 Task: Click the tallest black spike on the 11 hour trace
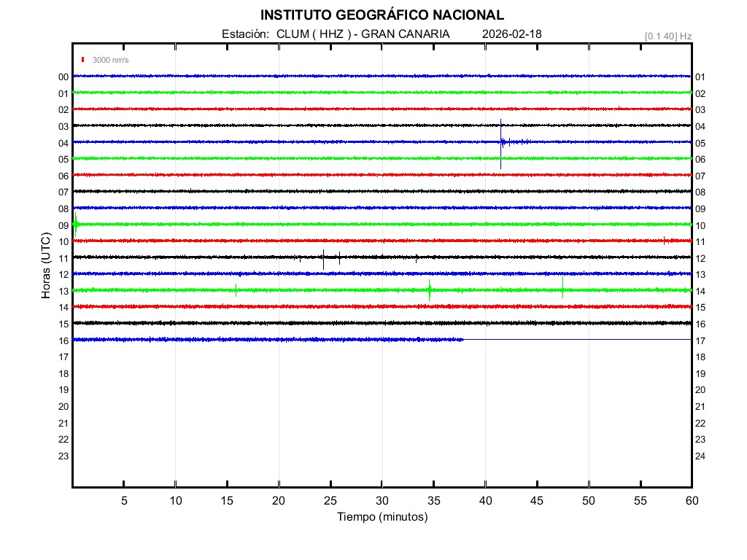point(323,258)
